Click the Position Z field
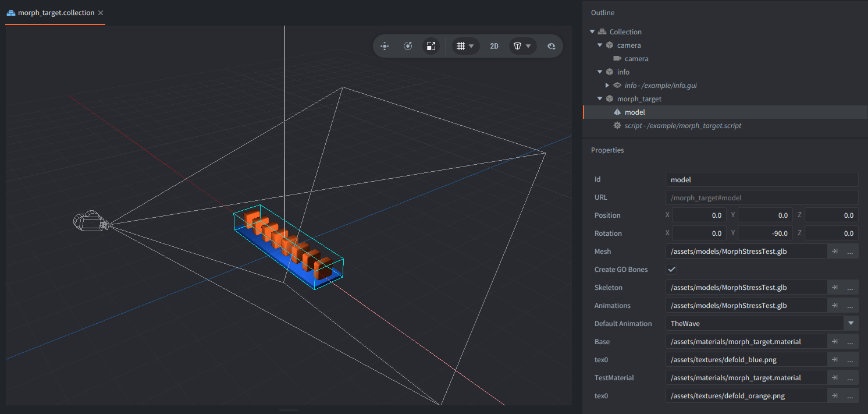This screenshot has width=868, height=414. pos(832,215)
